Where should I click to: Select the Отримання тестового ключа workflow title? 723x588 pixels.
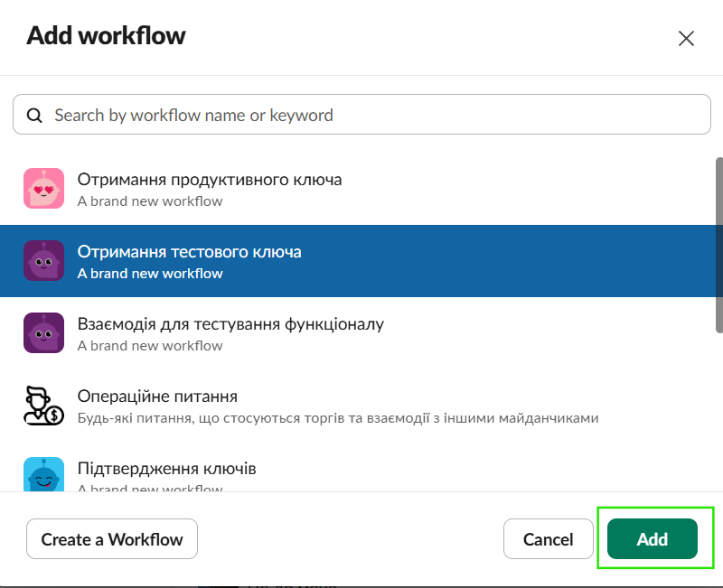190,251
